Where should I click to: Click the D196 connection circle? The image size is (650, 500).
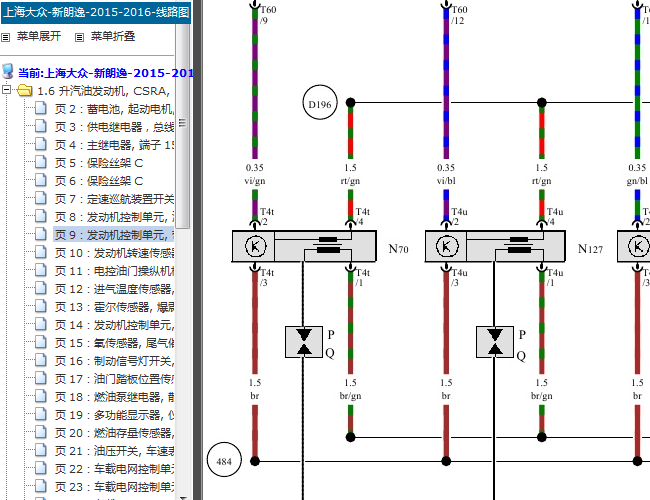point(320,102)
